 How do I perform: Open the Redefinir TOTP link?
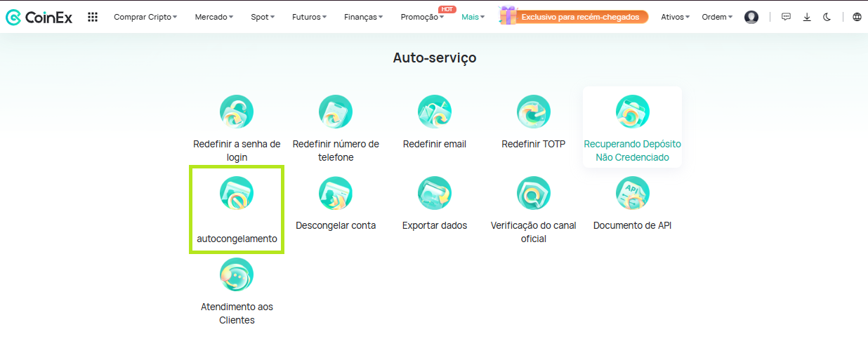point(534,144)
